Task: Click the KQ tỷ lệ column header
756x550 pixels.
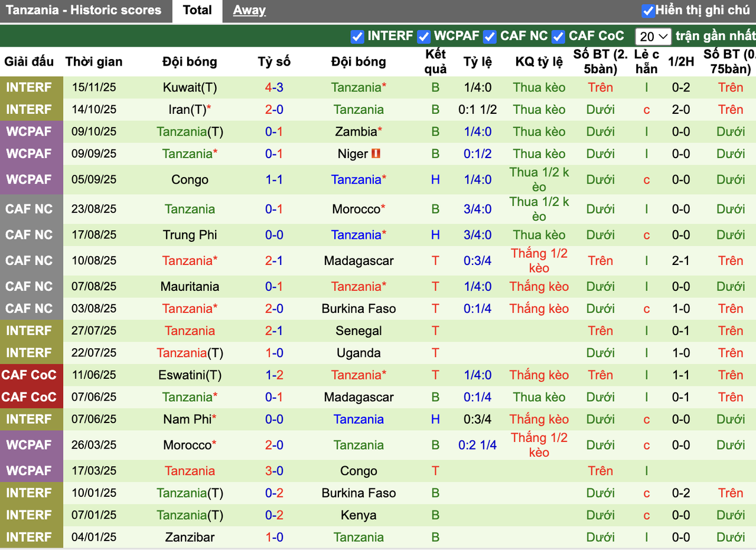Action: coord(539,61)
